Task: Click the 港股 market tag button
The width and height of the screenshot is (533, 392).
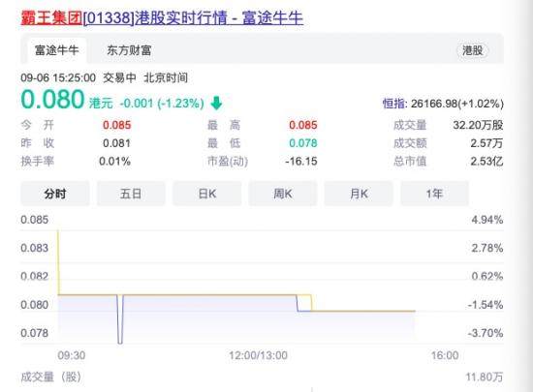Action: point(472,50)
